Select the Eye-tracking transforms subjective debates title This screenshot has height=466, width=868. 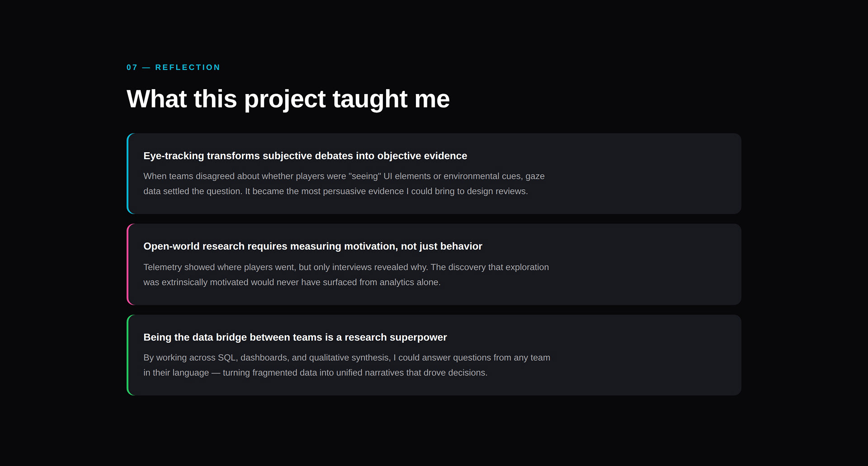(x=305, y=156)
